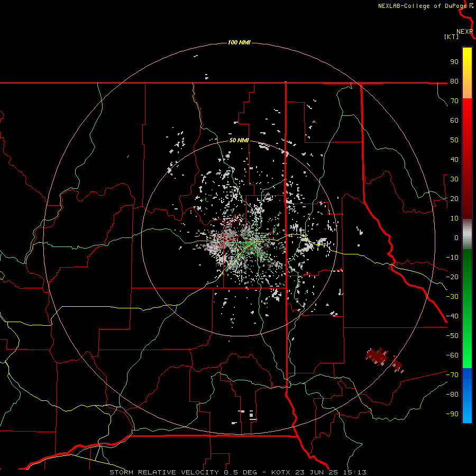Click the 100 NMI range ring label
This screenshot has height=476, width=476.
239,42
